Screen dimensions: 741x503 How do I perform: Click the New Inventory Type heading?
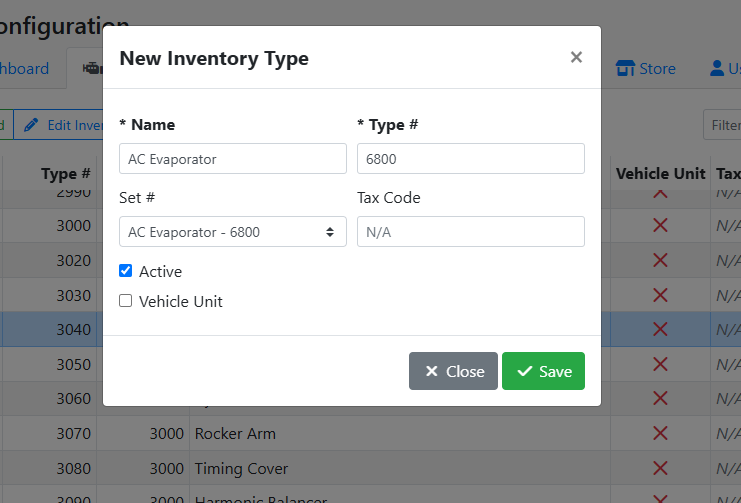[214, 58]
